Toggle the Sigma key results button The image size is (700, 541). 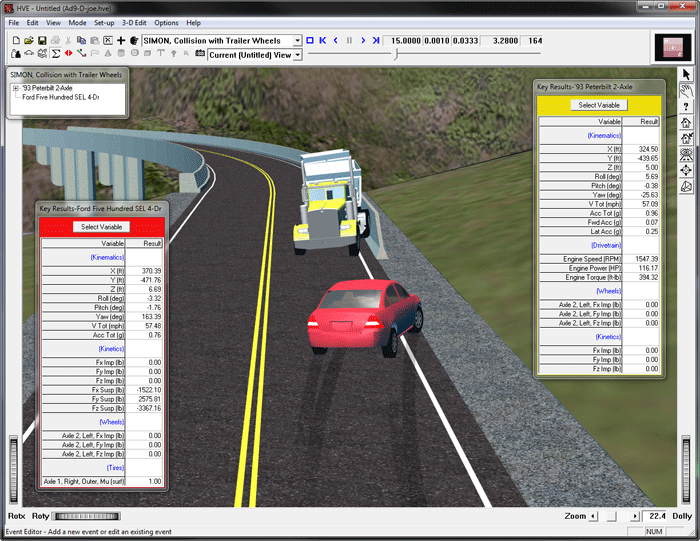point(55,54)
